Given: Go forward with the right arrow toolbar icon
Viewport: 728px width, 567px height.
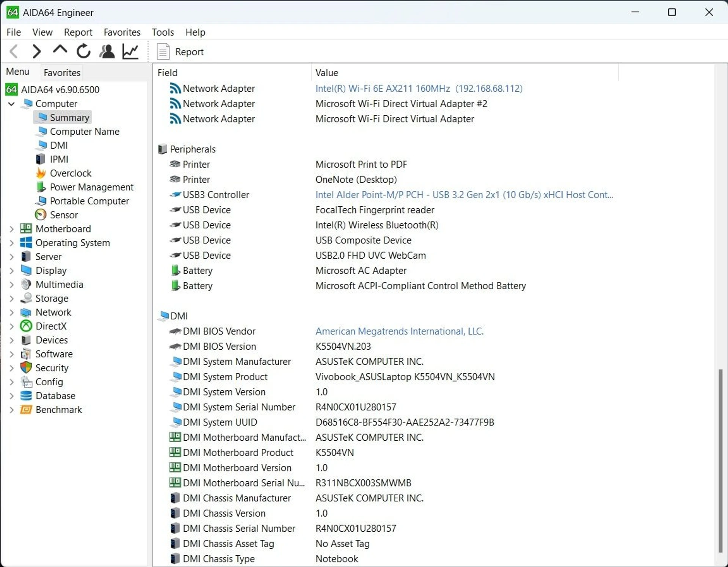Looking at the screenshot, I should [x=36, y=51].
